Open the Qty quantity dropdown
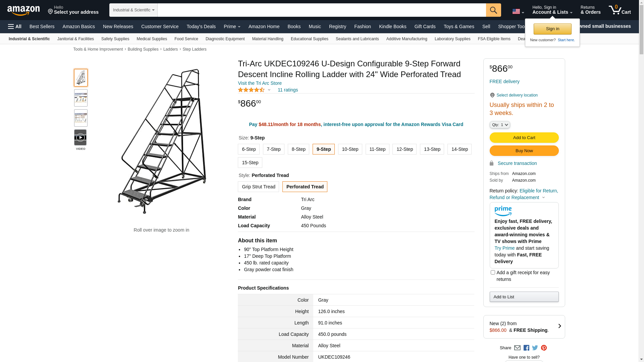Image resolution: width=644 pixels, height=362 pixels. pyautogui.click(x=500, y=125)
